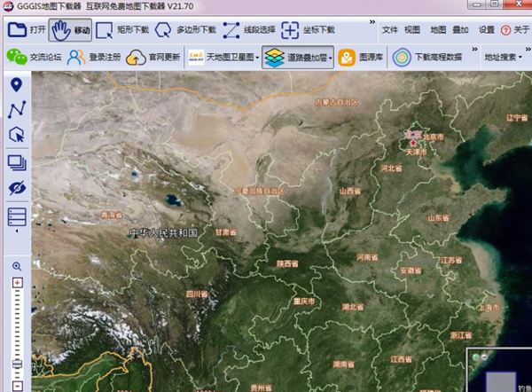Screen dimensions: 532x392
Task: Select the 移动 (Move) hand tool
Action: click(71, 29)
